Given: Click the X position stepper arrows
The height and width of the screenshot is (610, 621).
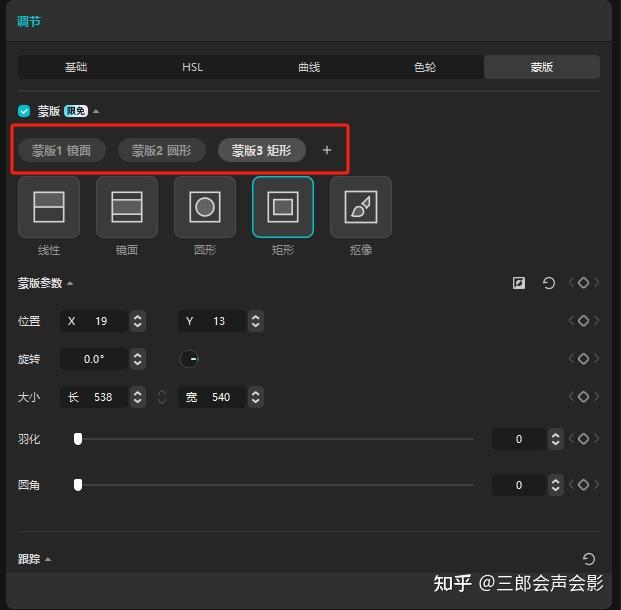Looking at the screenshot, I should point(137,321).
